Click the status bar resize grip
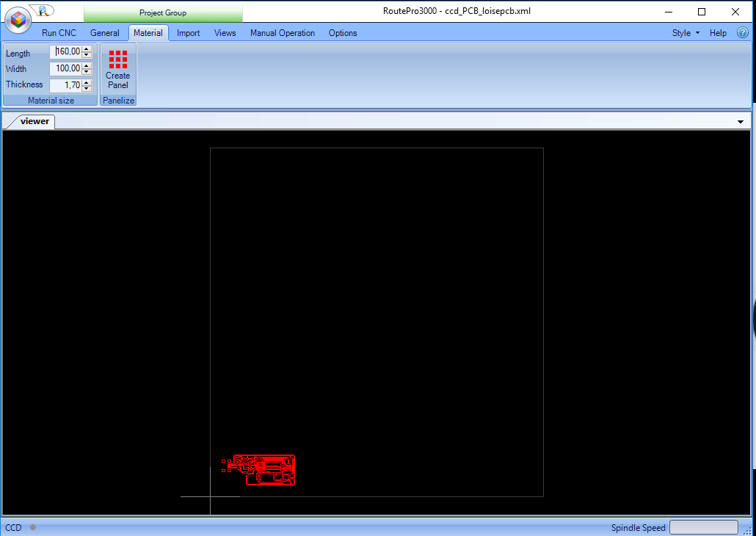This screenshot has height=536, width=756. 748,530
